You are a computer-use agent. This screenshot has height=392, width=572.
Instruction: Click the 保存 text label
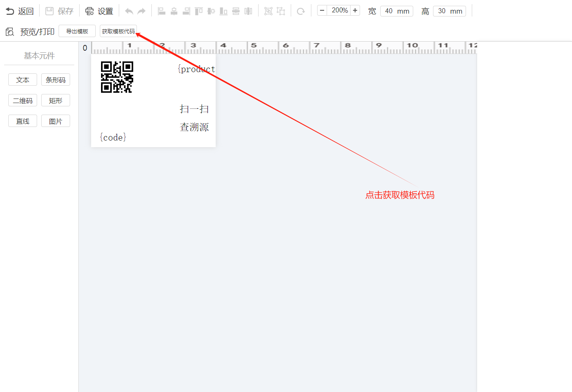(x=66, y=11)
